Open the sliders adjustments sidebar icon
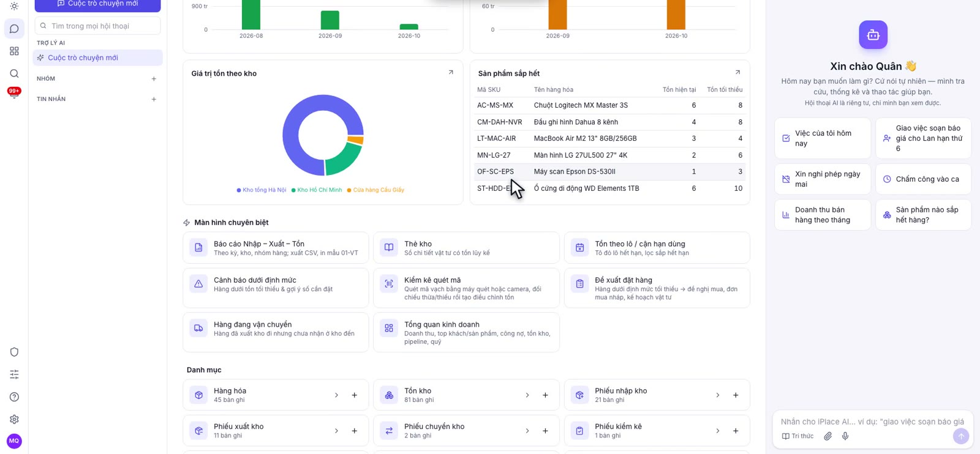 (x=14, y=374)
